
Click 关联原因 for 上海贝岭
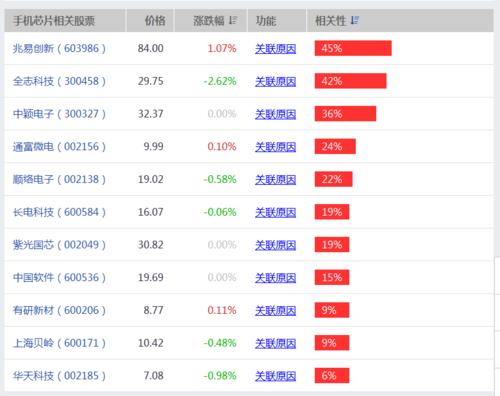click(275, 343)
